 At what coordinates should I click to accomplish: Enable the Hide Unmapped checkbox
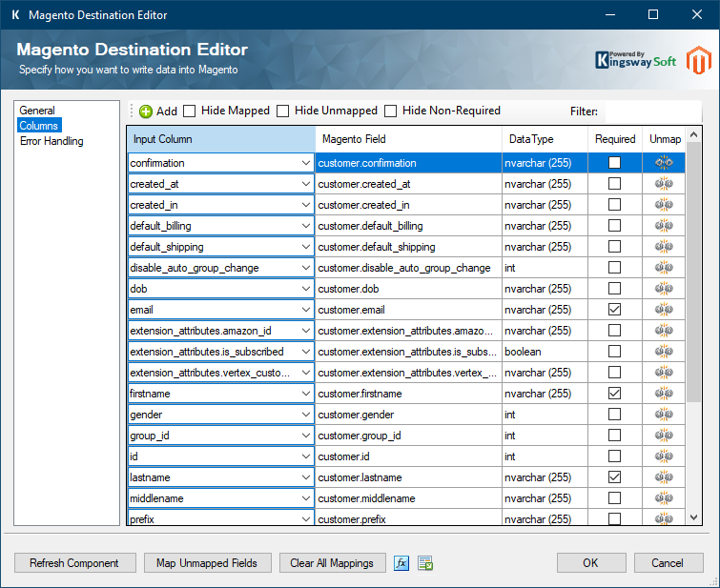point(283,112)
